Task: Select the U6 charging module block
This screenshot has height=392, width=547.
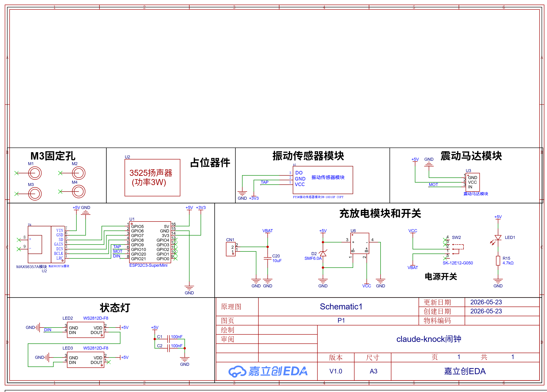Action: click(360, 243)
